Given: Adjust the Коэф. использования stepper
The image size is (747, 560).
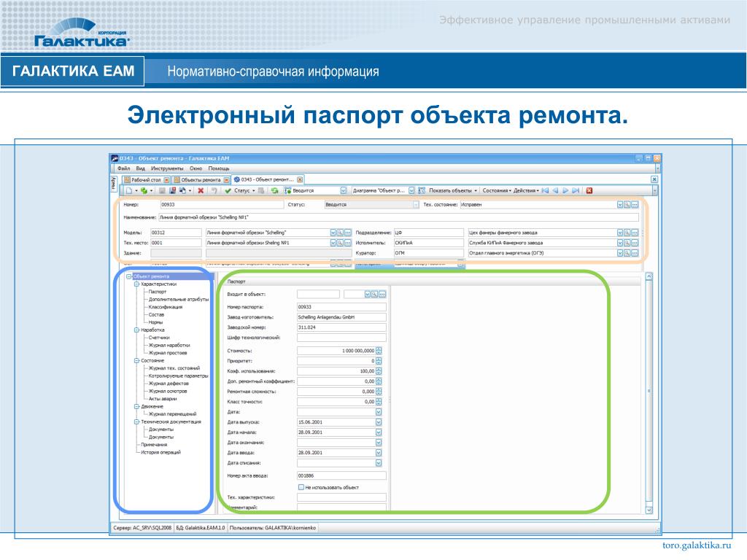Looking at the screenshot, I should [379, 371].
